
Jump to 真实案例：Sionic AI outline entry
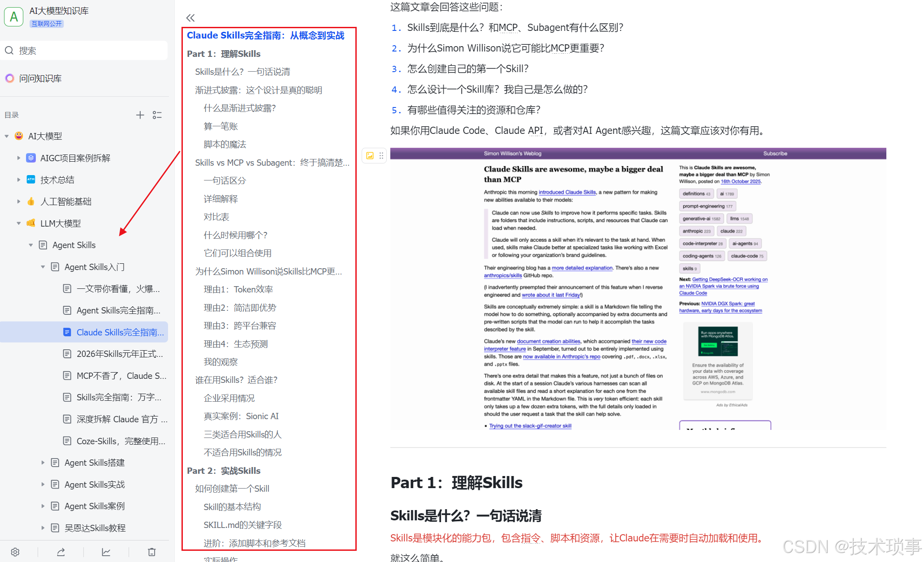click(x=241, y=416)
